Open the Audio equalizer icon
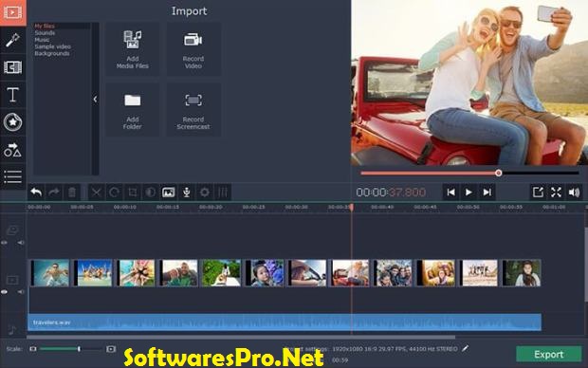 coord(223,193)
